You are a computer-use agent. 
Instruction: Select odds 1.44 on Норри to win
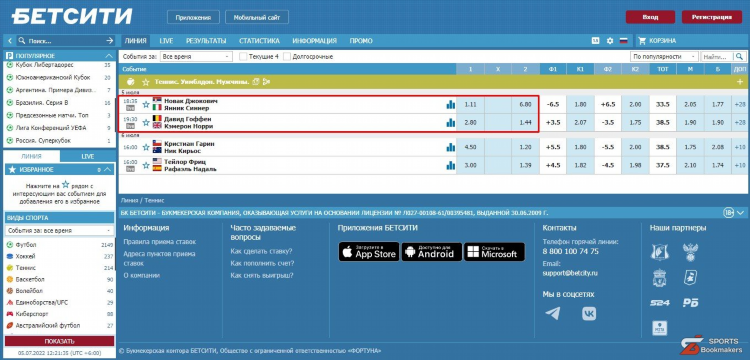coord(525,122)
